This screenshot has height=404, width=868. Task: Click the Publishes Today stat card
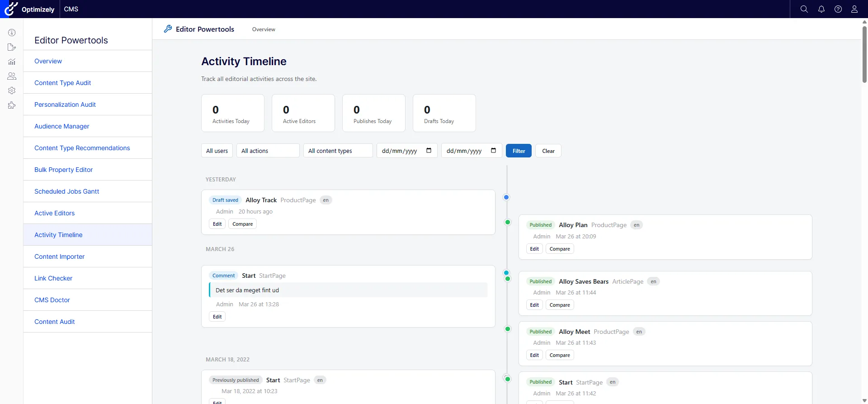pos(374,113)
